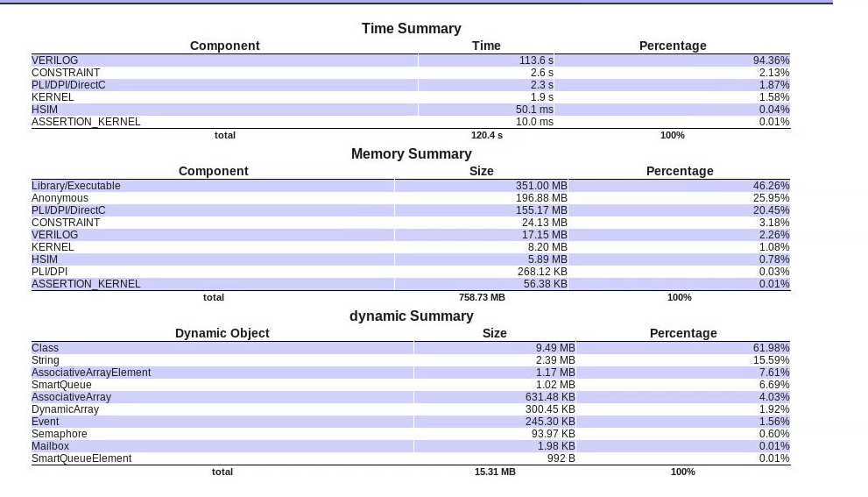Click the 992 B size value
Screen dimensions: 868x497
561,458
